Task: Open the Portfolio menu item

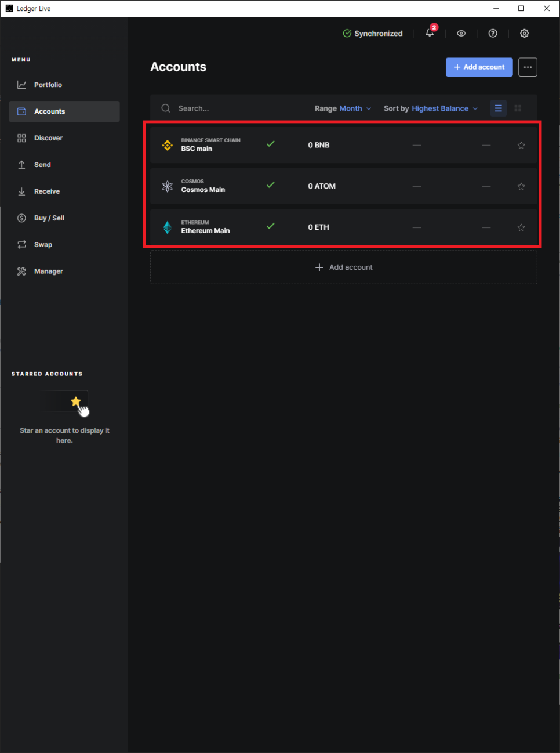Action: click(64, 85)
